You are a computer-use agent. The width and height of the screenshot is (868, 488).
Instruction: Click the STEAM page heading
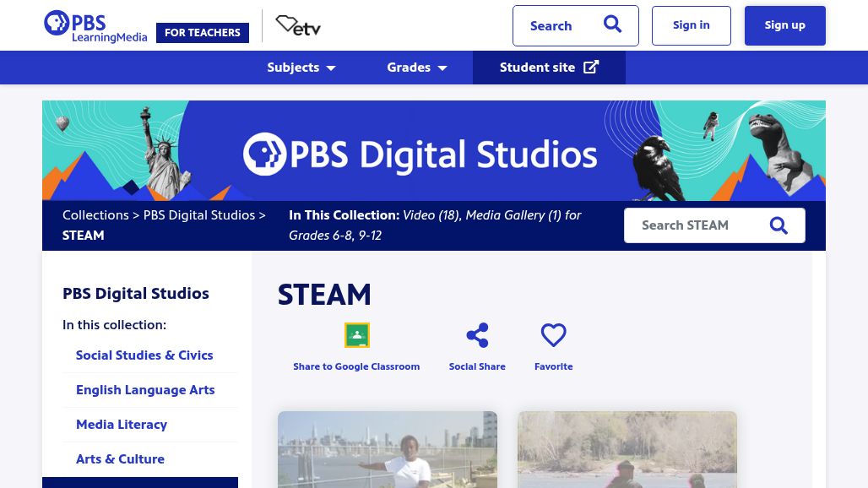tap(324, 295)
